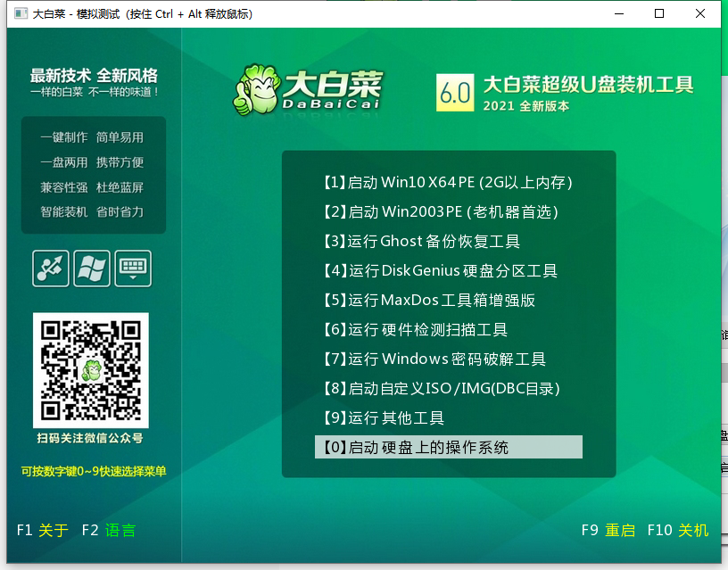Select item 8 启动自定义 ISO/IMG

(x=442, y=388)
